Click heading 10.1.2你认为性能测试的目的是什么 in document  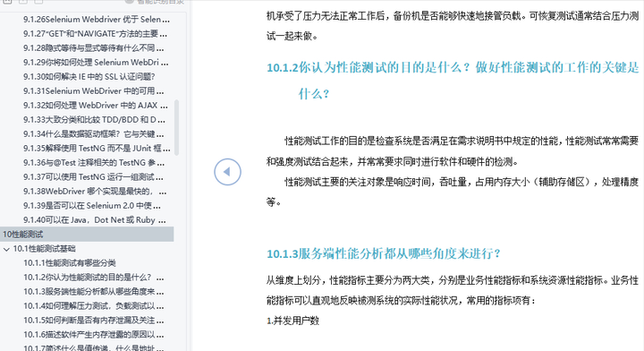[x=453, y=81]
